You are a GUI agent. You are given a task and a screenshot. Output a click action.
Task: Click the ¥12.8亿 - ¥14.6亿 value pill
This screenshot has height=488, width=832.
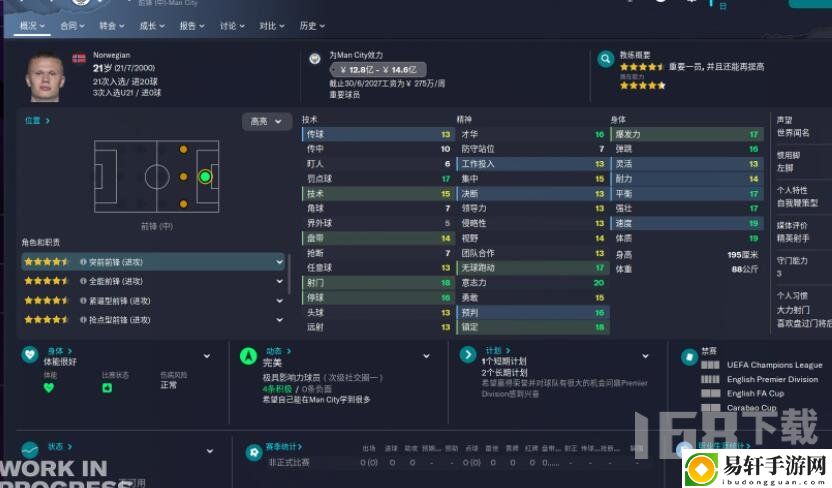(x=377, y=69)
